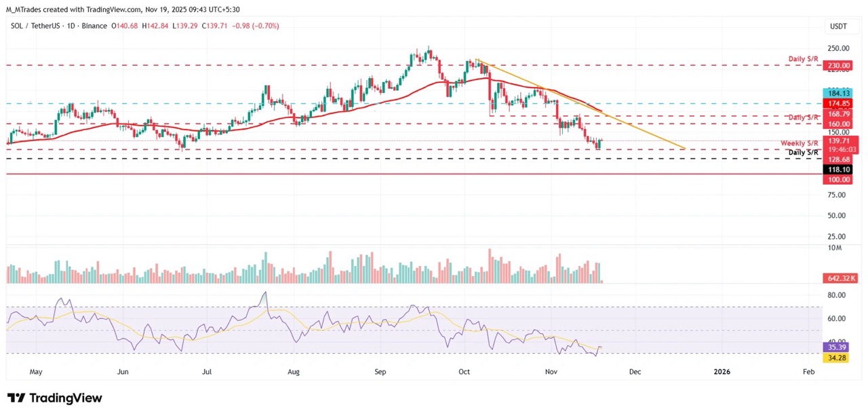Click the 2026 label on the time axis

(x=721, y=372)
